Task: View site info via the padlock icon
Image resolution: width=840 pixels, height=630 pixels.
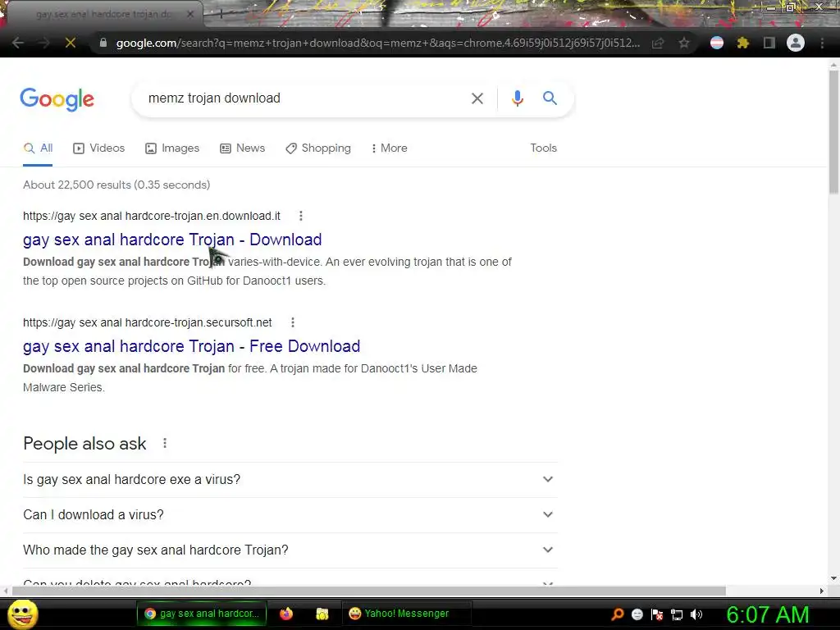Action: (103, 43)
